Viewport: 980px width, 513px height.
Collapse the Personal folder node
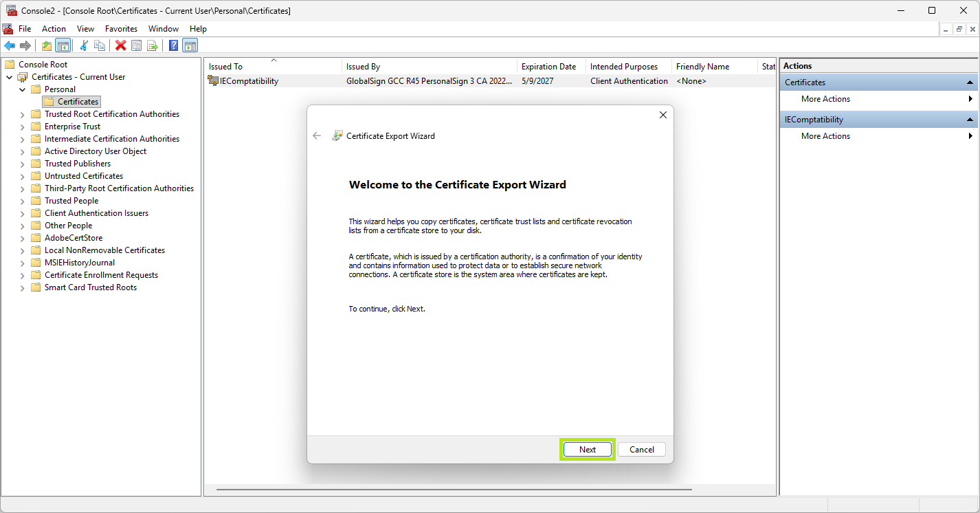pyautogui.click(x=23, y=89)
